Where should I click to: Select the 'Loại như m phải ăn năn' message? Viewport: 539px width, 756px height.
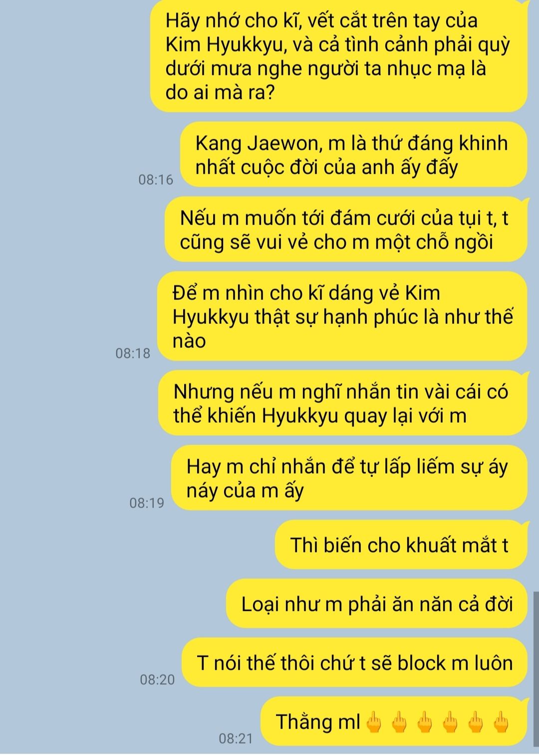click(377, 604)
